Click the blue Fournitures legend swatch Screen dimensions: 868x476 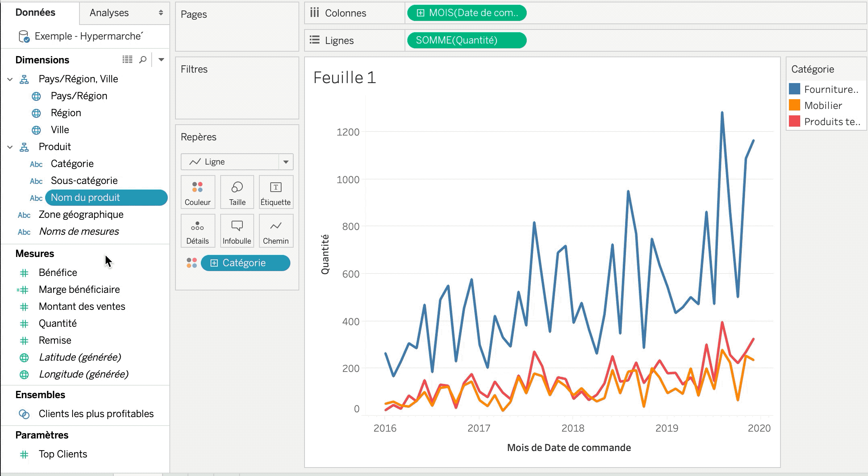(x=795, y=89)
